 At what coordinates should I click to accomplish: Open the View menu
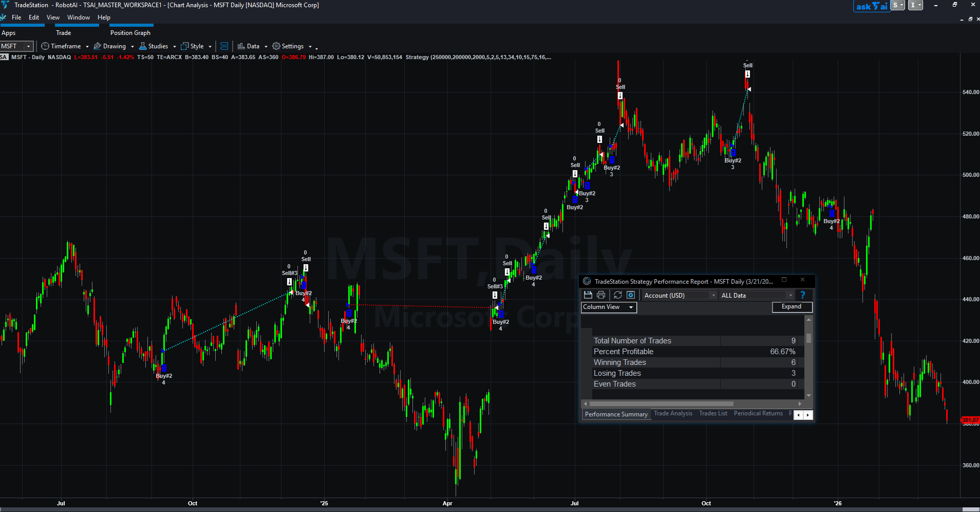(53, 17)
